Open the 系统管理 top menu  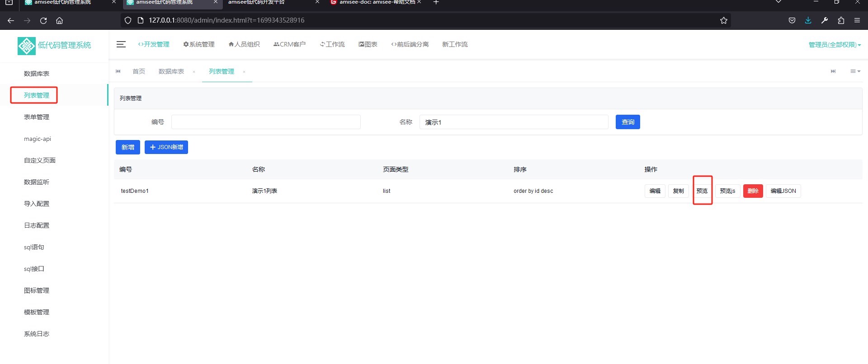click(199, 44)
